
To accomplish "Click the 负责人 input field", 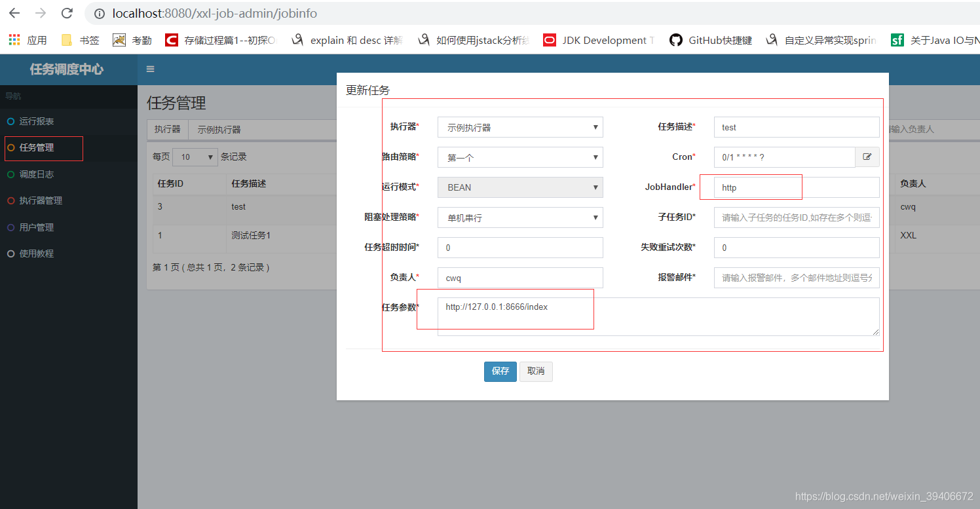I will click(520, 278).
